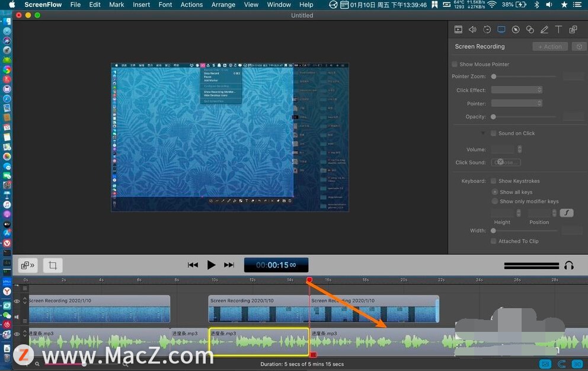The height and width of the screenshot is (371, 588).
Task: Select first Screen Recording 2020/1/10 clip
Action: 100,309
